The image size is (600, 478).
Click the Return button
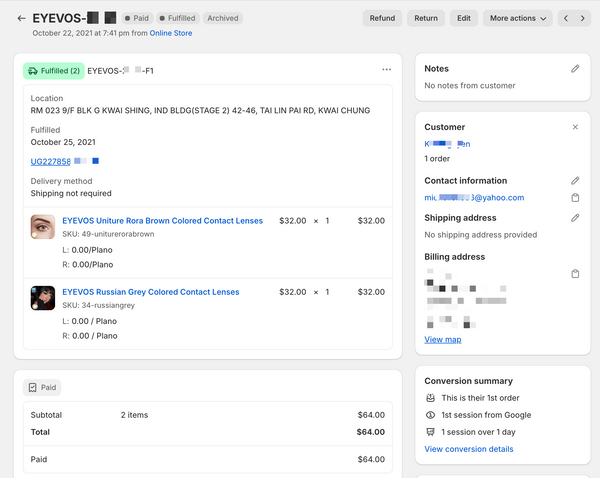[x=426, y=18]
